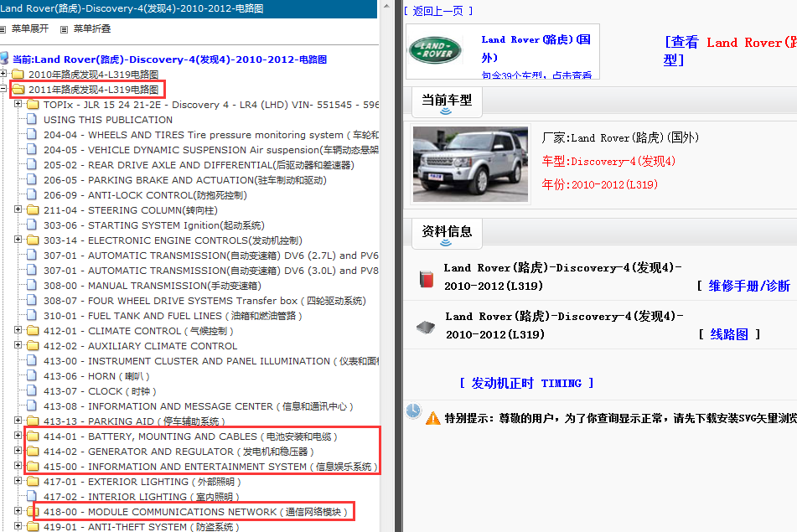This screenshot has width=797, height=532.
Task: Click the 菜单展开 menu text
Action: tap(30, 29)
